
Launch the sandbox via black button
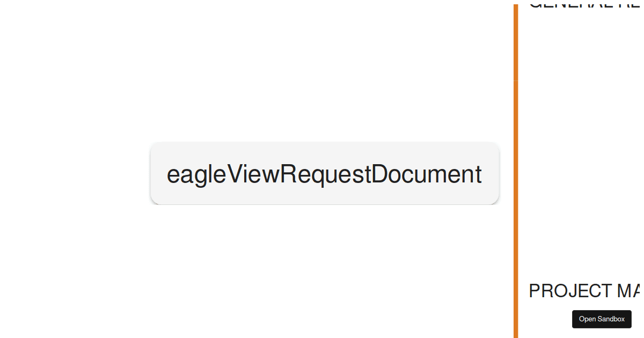coord(602,319)
